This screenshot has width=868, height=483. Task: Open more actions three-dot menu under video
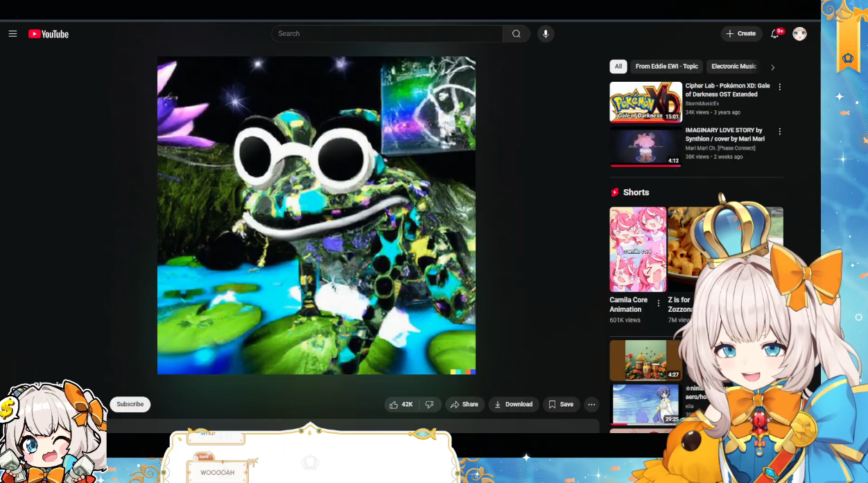tap(591, 405)
